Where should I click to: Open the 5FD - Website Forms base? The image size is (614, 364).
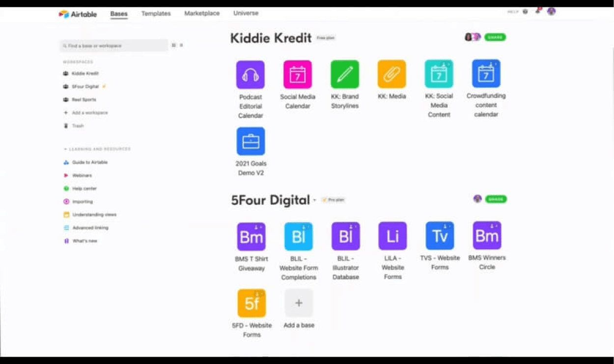(x=251, y=304)
